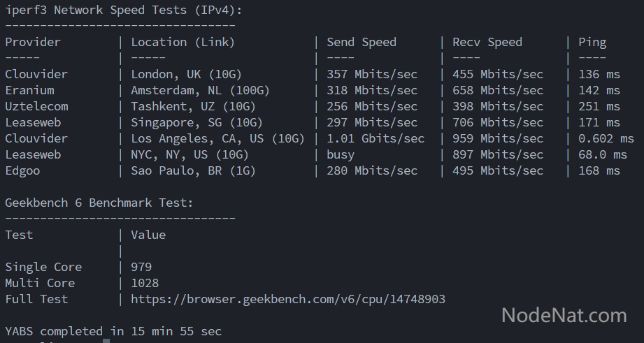This screenshot has width=644, height=343.
Task: Click the 'Geekbench 6 Benchmark Test' heading
Action: tap(99, 203)
